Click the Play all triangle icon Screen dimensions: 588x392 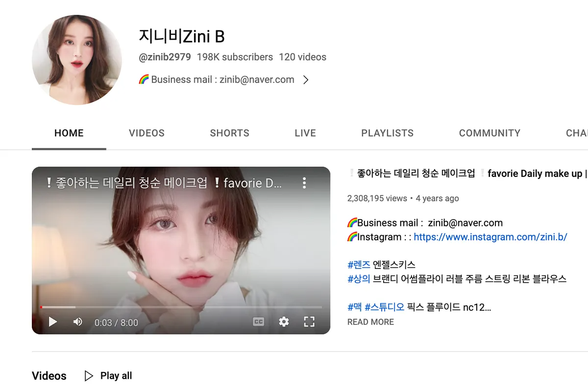89,376
